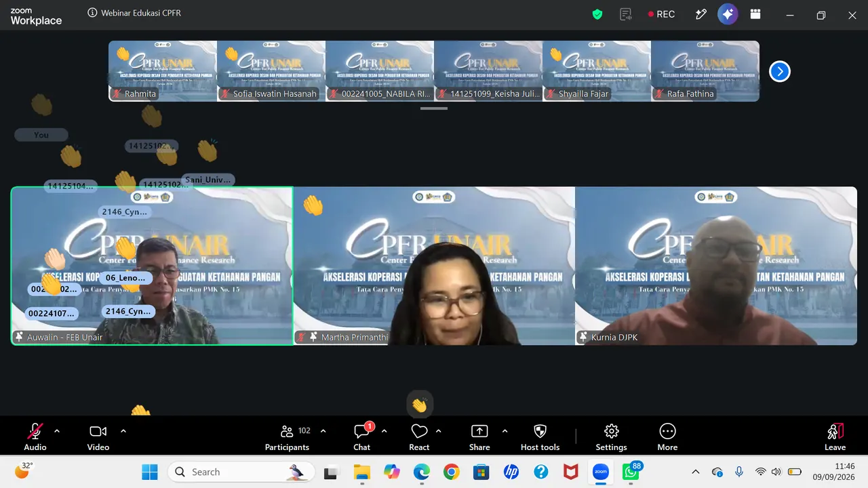This screenshot has width=868, height=488.
Task: Click the taskbar Search box
Action: pyautogui.click(x=241, y=472)
